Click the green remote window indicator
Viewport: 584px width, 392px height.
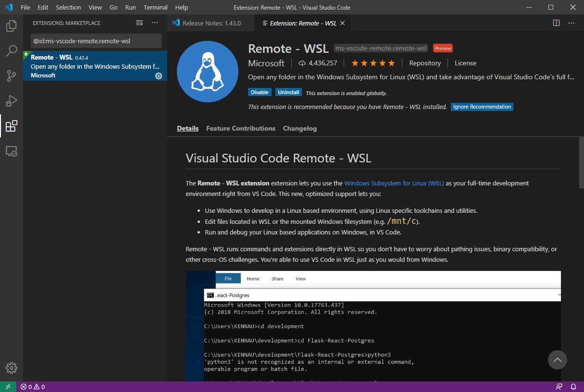[x=8, y=387]
